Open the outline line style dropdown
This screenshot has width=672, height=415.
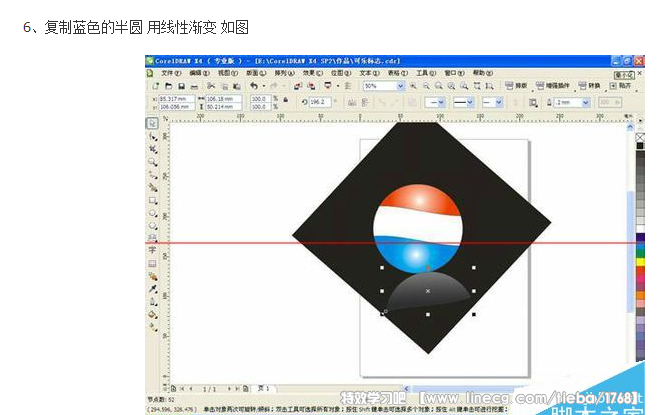pos(470,102)
